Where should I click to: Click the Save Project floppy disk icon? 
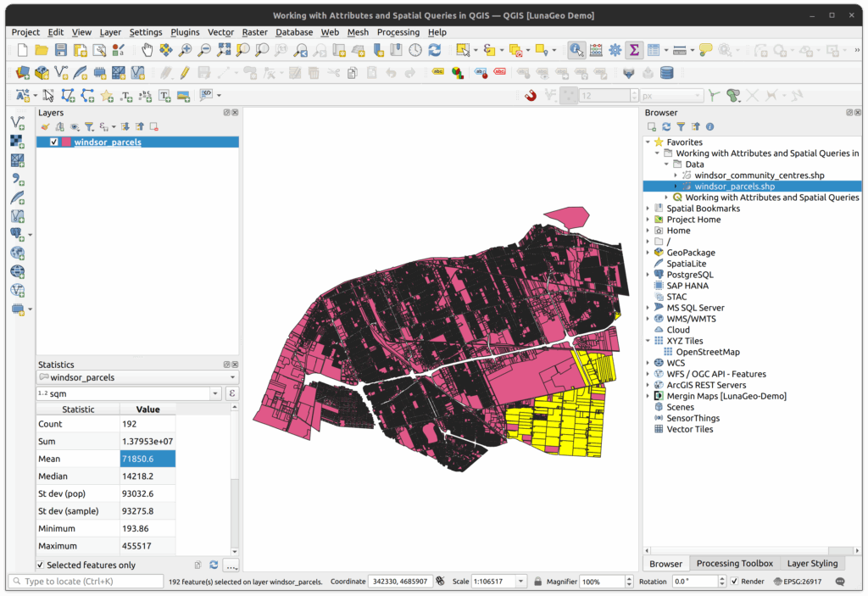point(60,51)
